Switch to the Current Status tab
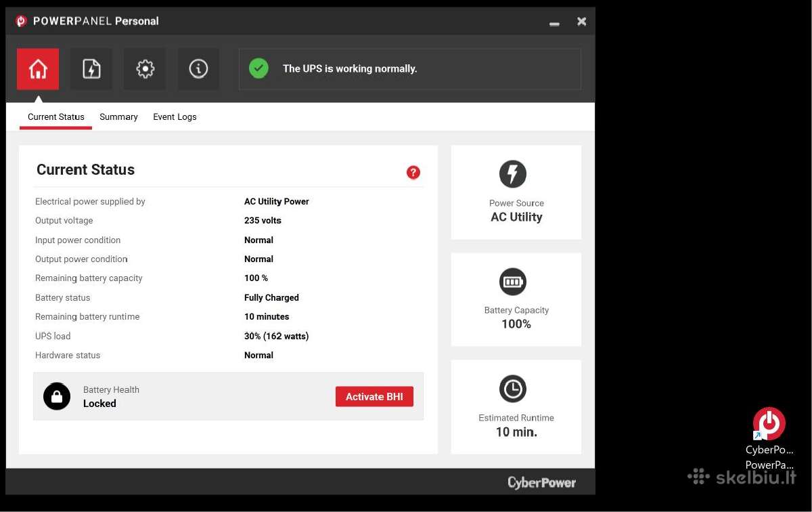This screenshot has height=512, width=812. (x=56, y=117)
